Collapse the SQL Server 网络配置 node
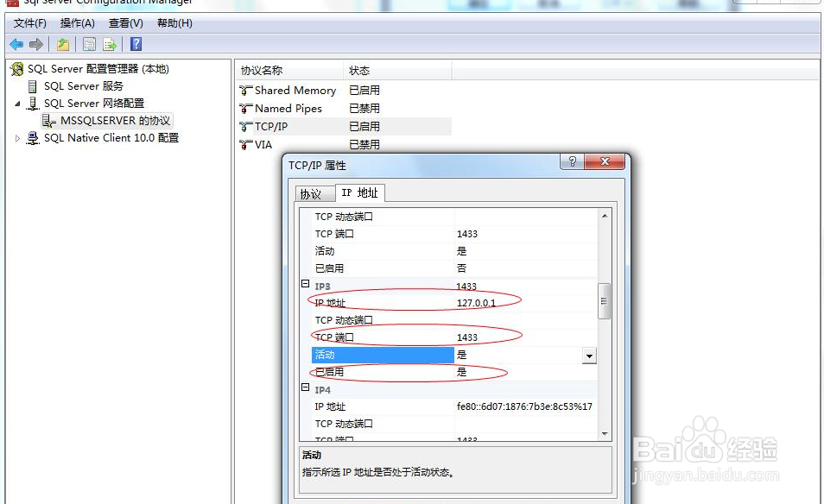The width and height of the screenshot is (824, 504). (x=17, y=104)
